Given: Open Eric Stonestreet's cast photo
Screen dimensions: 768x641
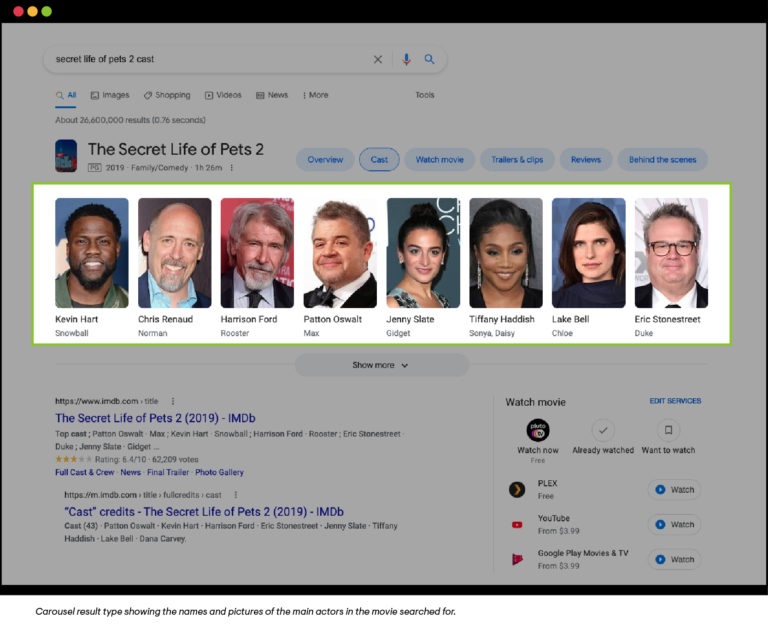Looking at the screenshot, I should point(672,253).
